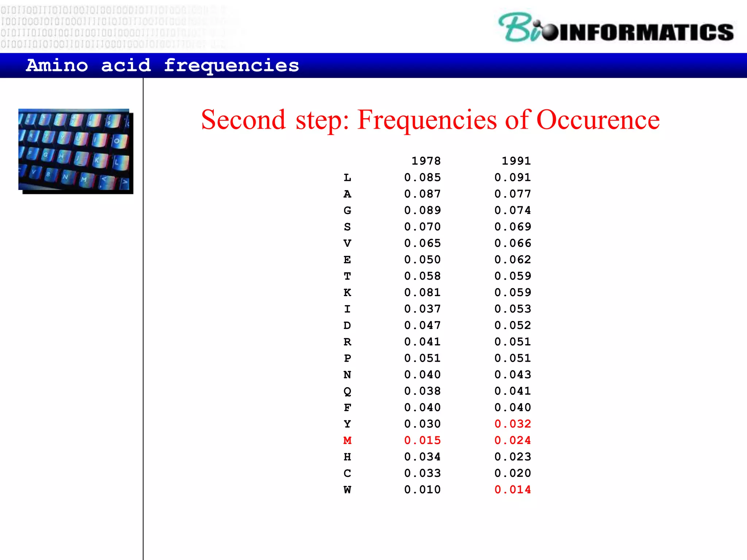Image resolution: width=747 pixels, height=560 pixels.
Task: Click the 1978 value 0.050 for E
Action: [422, 260]
